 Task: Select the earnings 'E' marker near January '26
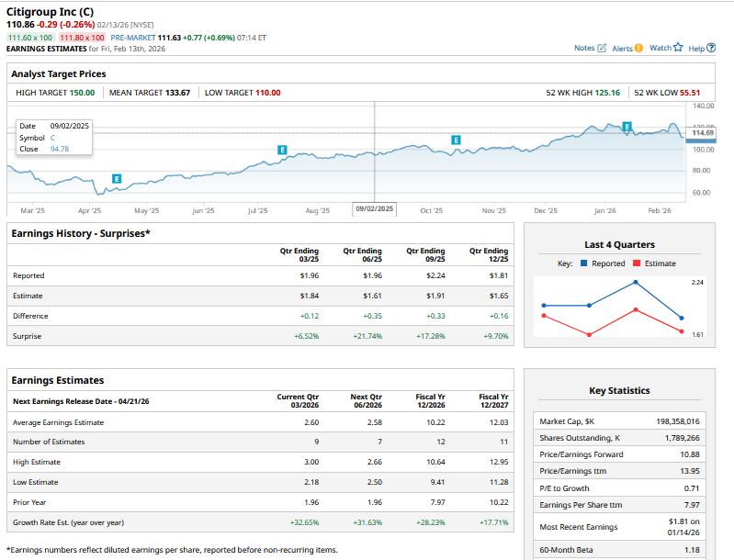coord(627,126)
